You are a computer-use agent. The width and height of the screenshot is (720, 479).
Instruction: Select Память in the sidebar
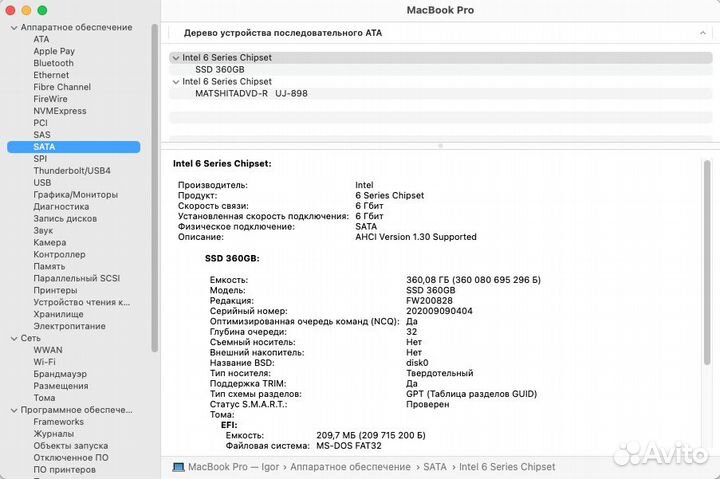[49, 266]
